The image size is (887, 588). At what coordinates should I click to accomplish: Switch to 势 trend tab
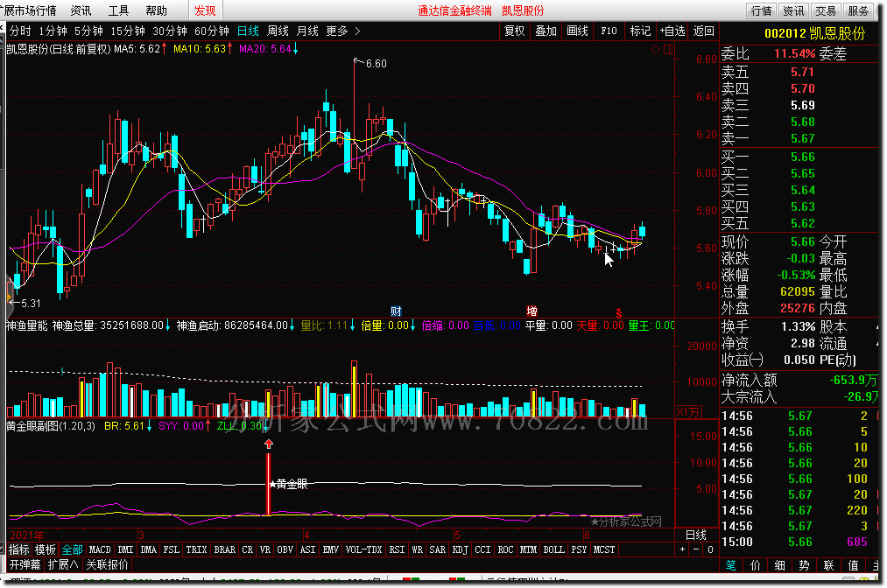(x=804, y=565)
